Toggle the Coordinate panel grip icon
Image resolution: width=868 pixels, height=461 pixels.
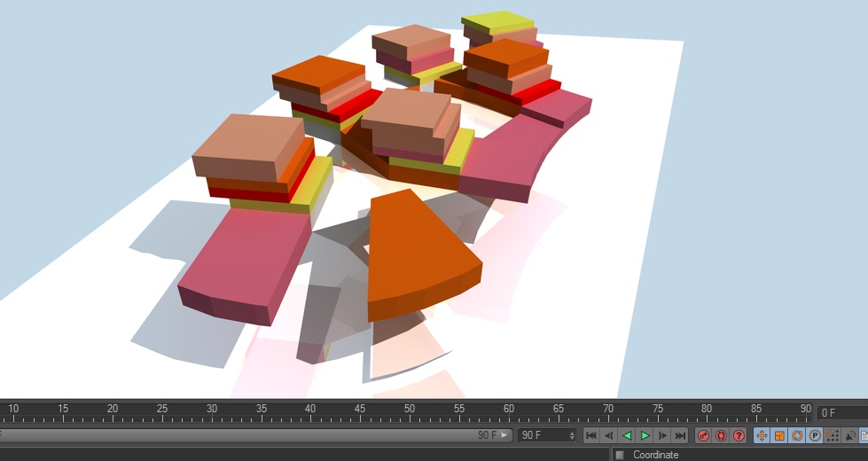620,455
